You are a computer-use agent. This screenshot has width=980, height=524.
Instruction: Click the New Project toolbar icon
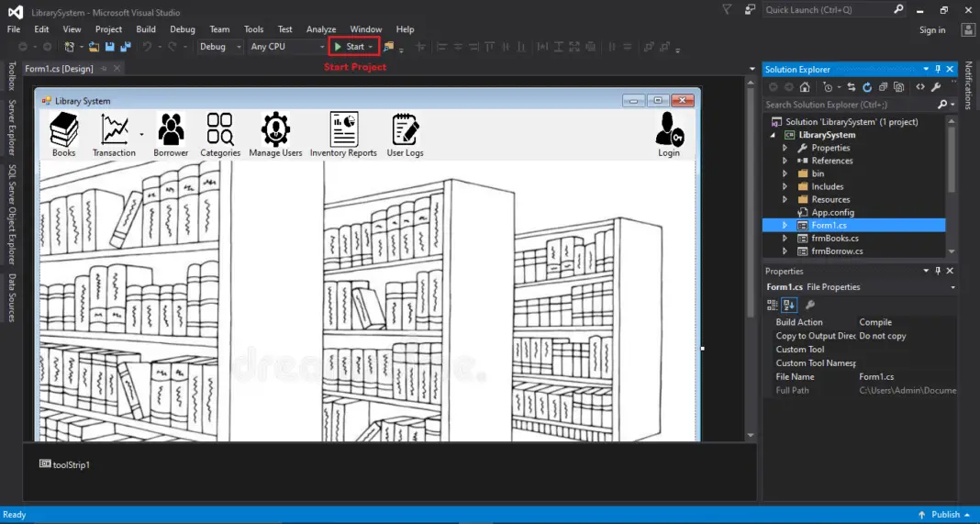pos(70,47)
